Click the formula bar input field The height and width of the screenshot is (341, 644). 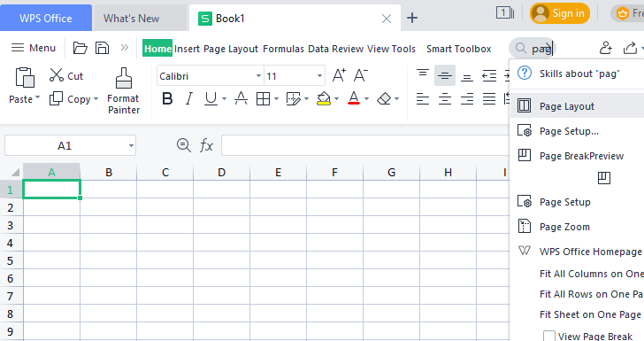(x=364, y=145)
